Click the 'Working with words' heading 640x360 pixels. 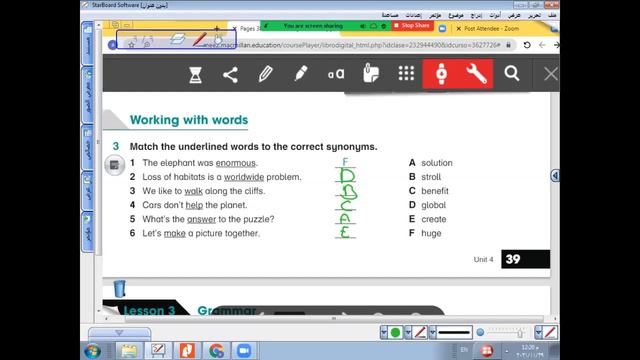(x=189, y=120)
